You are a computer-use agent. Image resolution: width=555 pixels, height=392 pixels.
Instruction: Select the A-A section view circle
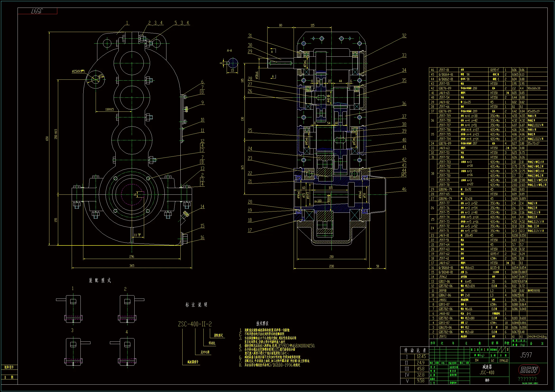tap(233, 63)
